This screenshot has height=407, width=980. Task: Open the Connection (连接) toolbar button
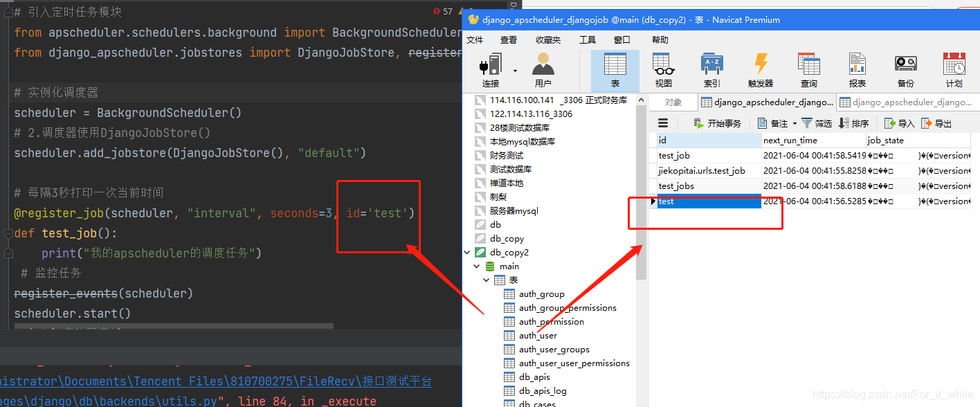[491, 71]
